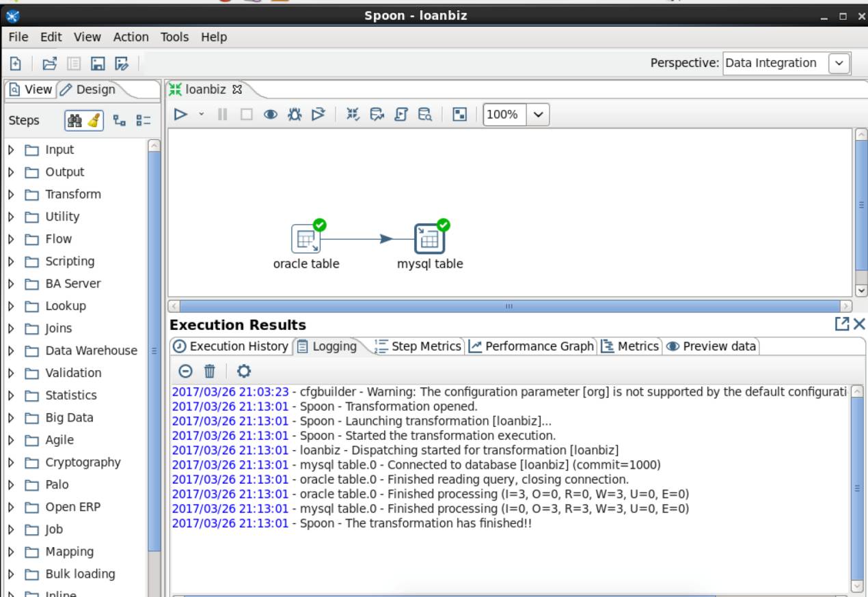868x597 pixels.
Task: Open the Metrics tab
Action: [x=630, y=346]
